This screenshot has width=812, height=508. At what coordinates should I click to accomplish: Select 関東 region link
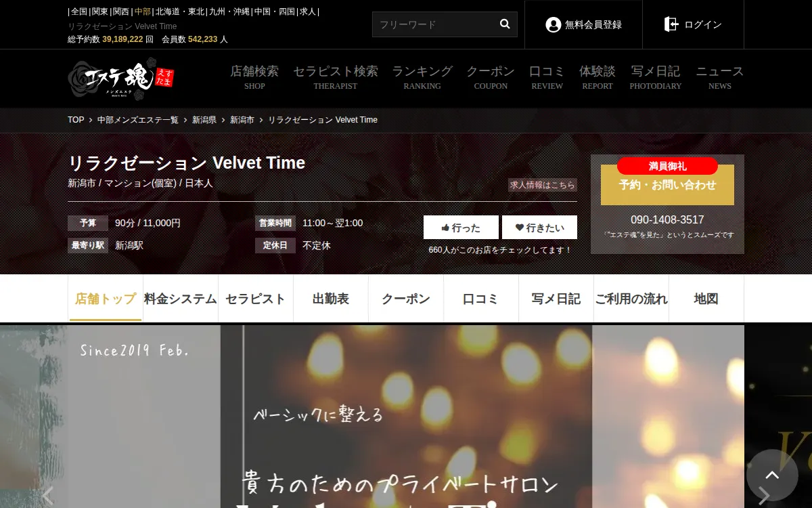click(99, 12)
